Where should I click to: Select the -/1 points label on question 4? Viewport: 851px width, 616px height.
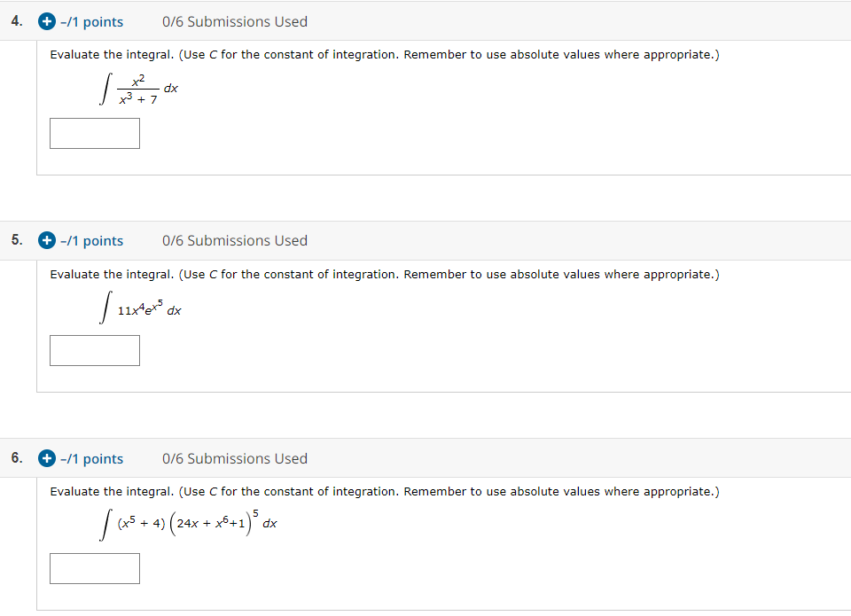coord(92,21)
